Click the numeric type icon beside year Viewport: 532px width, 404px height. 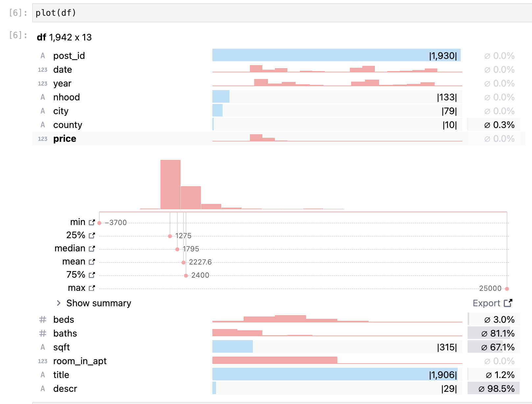42,84
